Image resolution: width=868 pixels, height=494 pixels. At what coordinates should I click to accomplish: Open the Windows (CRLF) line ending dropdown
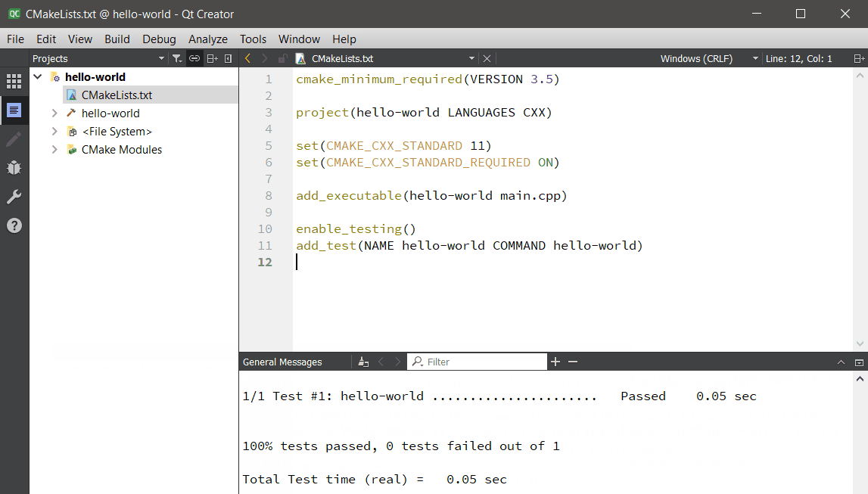pyautogui.click(x=709, y=58)
